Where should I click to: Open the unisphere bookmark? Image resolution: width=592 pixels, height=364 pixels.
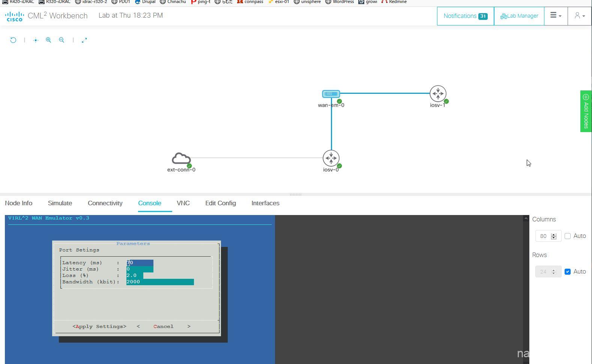point(307,2)
